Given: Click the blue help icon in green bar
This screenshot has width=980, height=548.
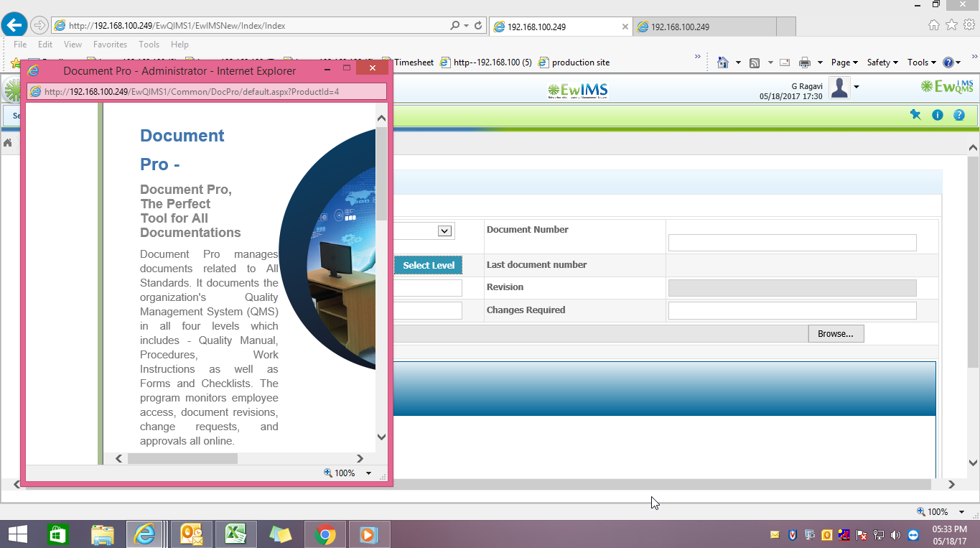Looking at the screenshot, I should tap(958, 115).
